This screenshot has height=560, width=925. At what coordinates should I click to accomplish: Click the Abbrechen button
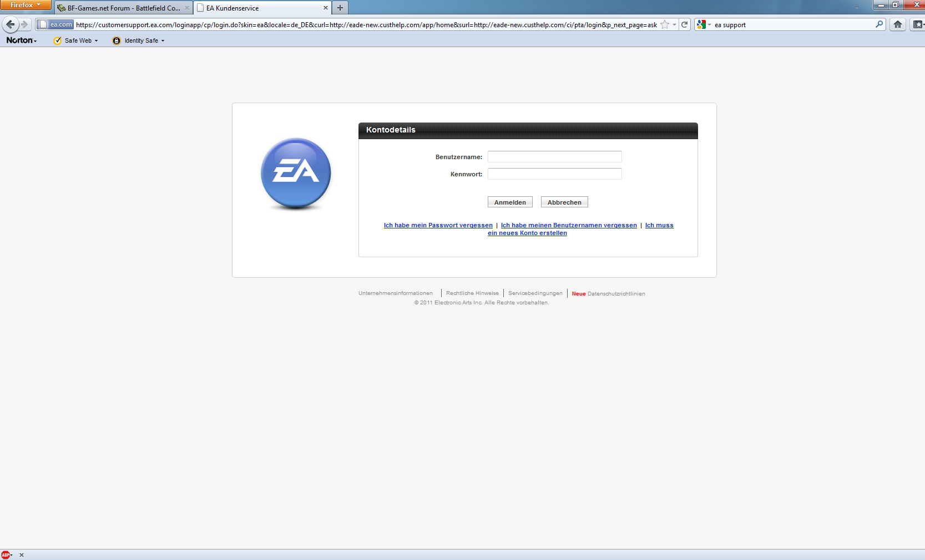tap(564, 202)
